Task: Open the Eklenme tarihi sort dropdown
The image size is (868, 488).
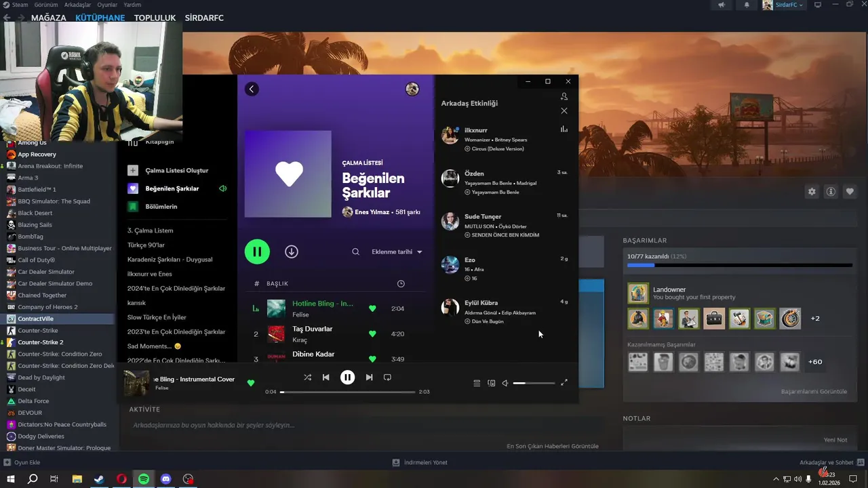Action: pyautogui.click(x=397, y=251)
